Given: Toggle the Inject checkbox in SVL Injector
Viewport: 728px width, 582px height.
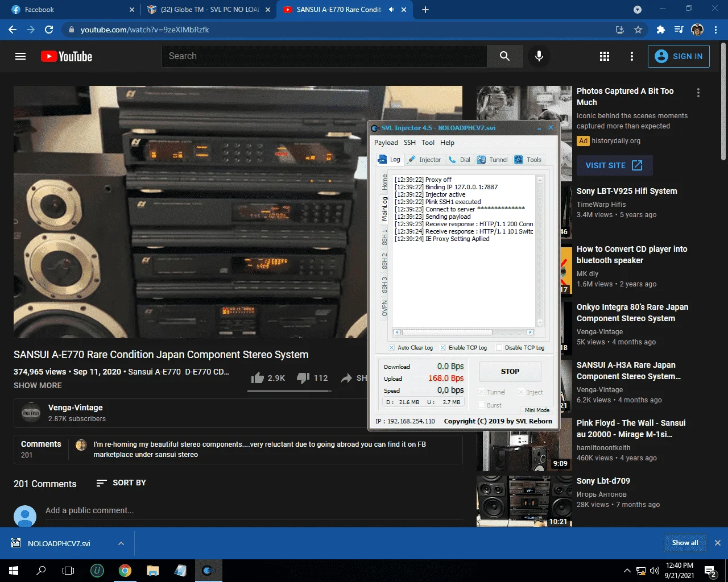Looking at the screenshot, I should coord(521,392).
